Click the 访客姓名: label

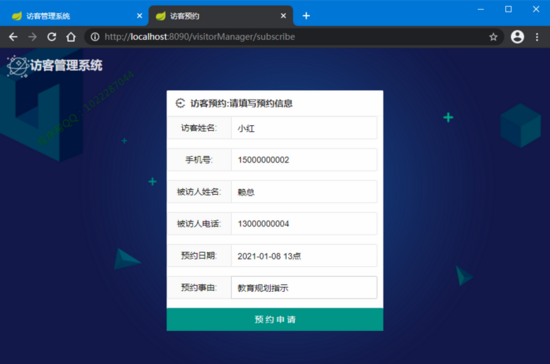point(199,128)
